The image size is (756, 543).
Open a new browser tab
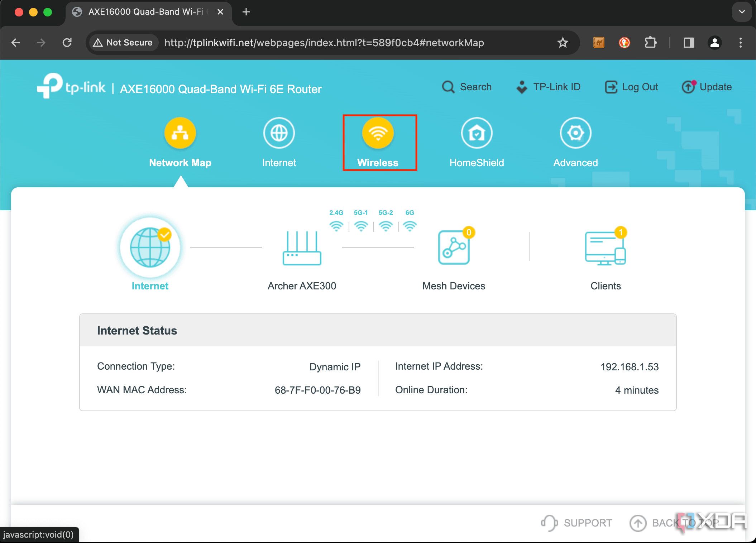click(246, 12)
